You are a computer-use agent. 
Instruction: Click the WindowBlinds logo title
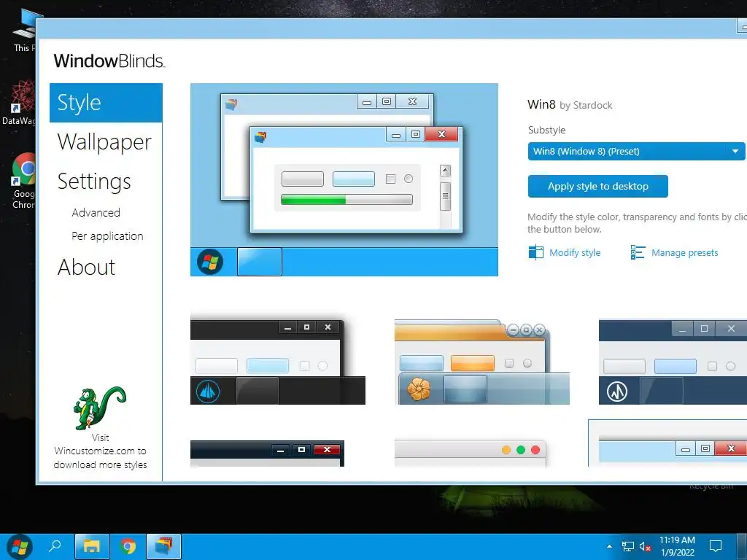(109, 61)
